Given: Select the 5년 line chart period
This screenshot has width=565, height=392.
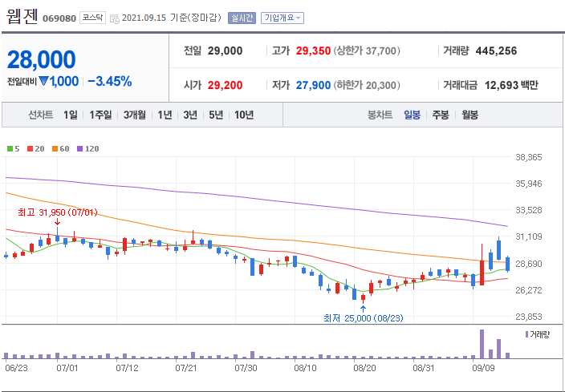Looking at the screenshot, I should point(216,115).
